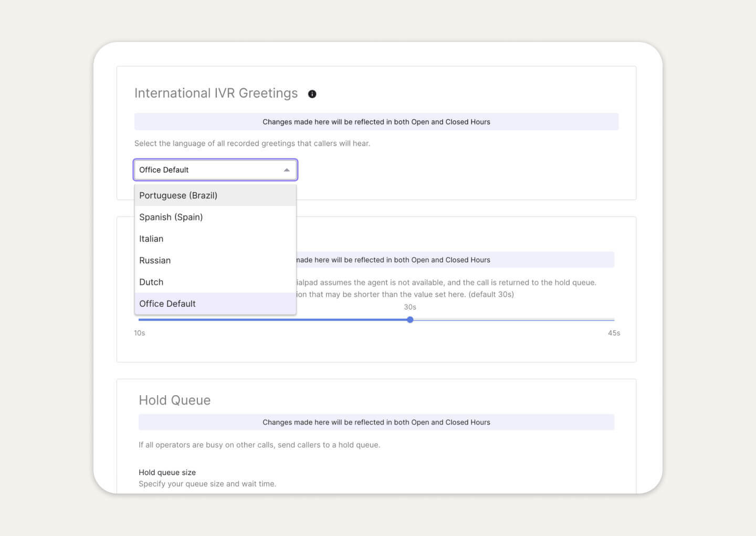Click the 10s minimum label of slider
Viewport: 756px width, 536px height.
pos(140,333)
